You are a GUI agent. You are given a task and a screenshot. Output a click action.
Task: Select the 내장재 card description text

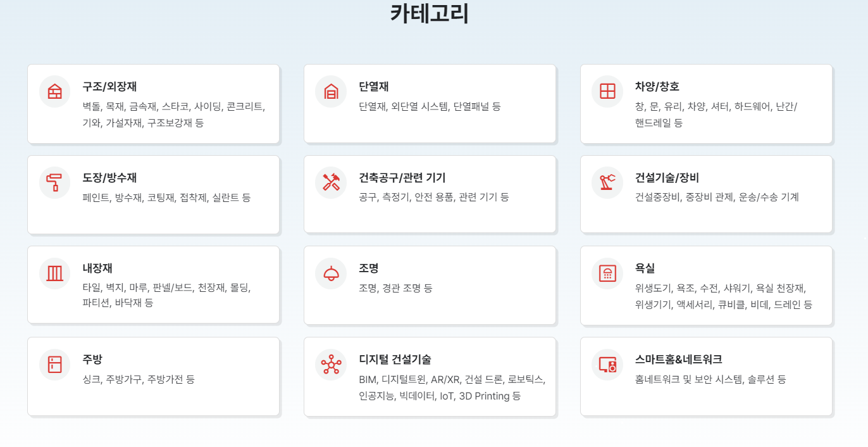coord(166,295)
